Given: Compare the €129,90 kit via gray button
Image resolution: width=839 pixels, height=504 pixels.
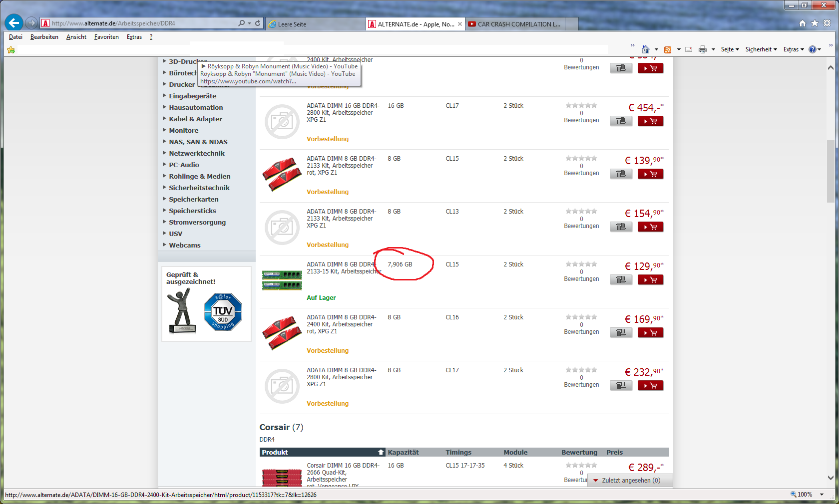Looking at the screenshot, I should 621,280.
